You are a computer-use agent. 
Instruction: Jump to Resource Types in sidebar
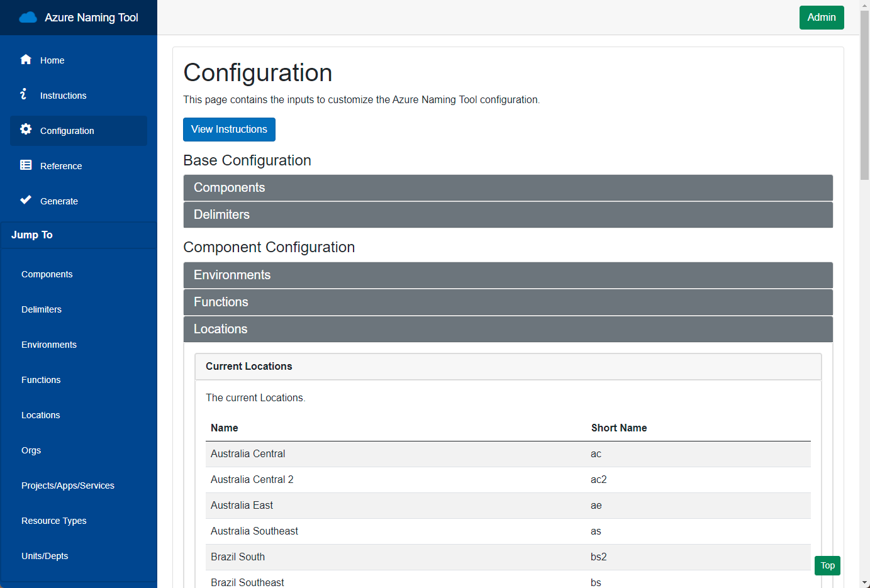coord(54,521)
